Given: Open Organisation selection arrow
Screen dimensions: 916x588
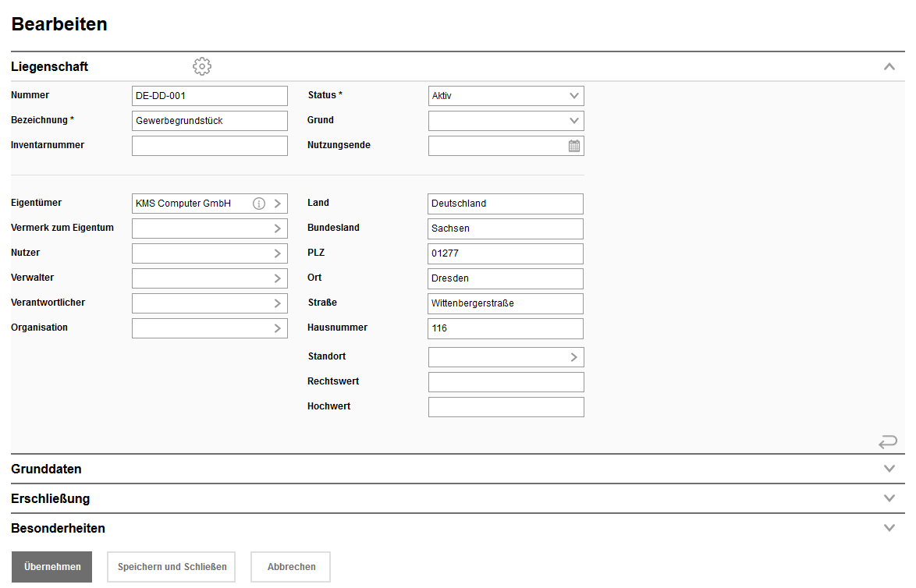Looking at the screenshot, I should click(x=278, y=328).
